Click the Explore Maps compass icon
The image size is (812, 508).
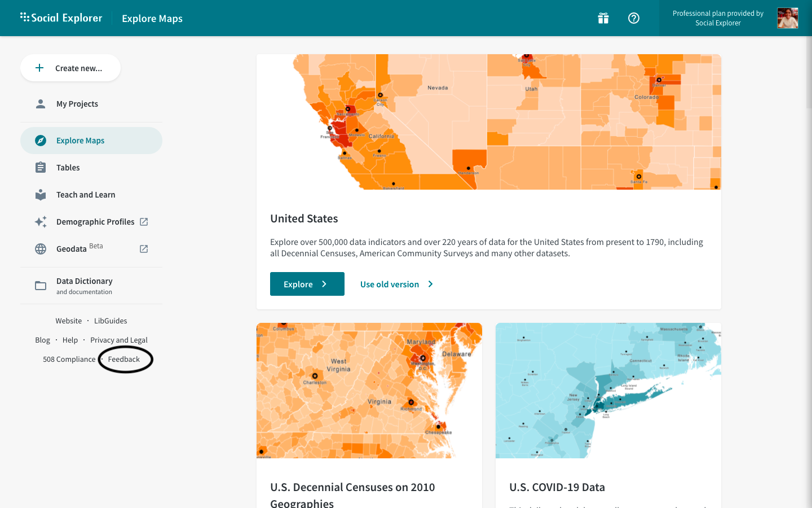pyautogui.click(x=41, y=141)
